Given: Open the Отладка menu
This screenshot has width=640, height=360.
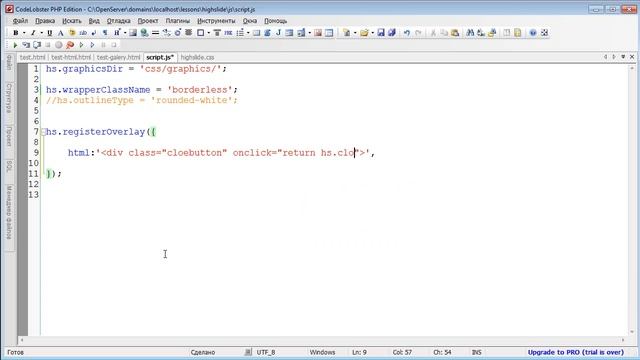Looking at the screenshot, I should pyautogui.click(x=118, y=21).
